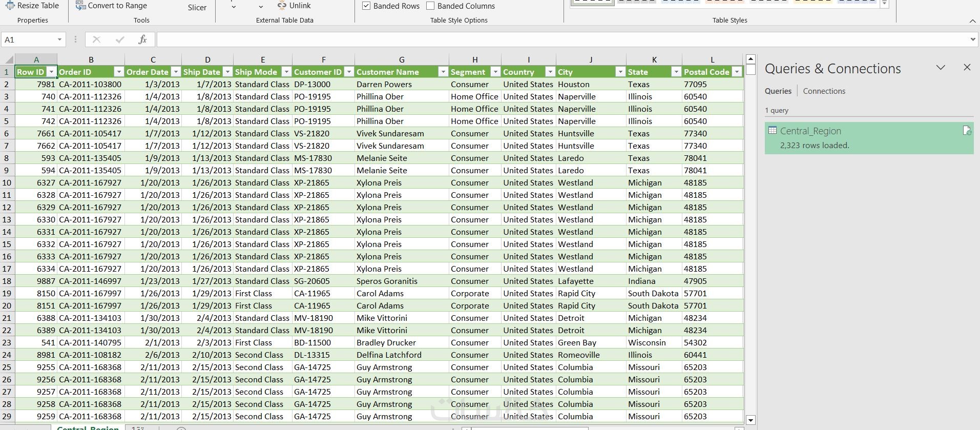Open the Queries & Connections pane options chevron
This screenshot has width=980, height=430.
click(x=941, y=68)
